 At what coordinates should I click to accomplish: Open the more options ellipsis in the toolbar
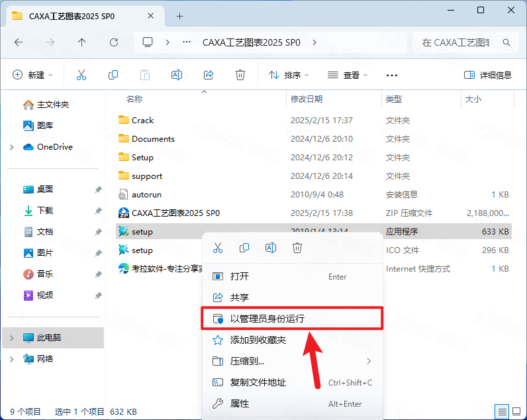(392, 75)
